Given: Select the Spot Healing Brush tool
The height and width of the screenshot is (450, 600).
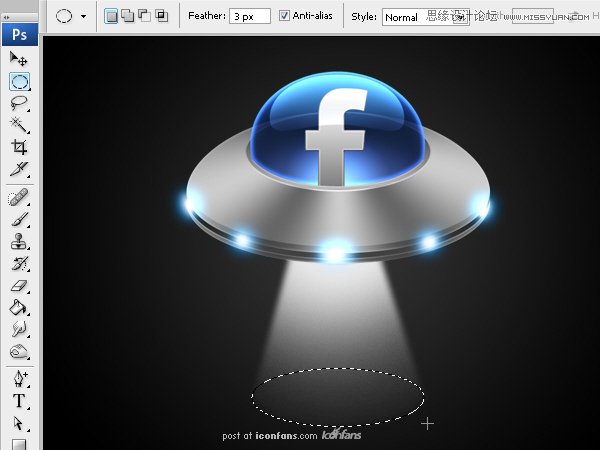Looking at the screenshot, I should (19, 197).
